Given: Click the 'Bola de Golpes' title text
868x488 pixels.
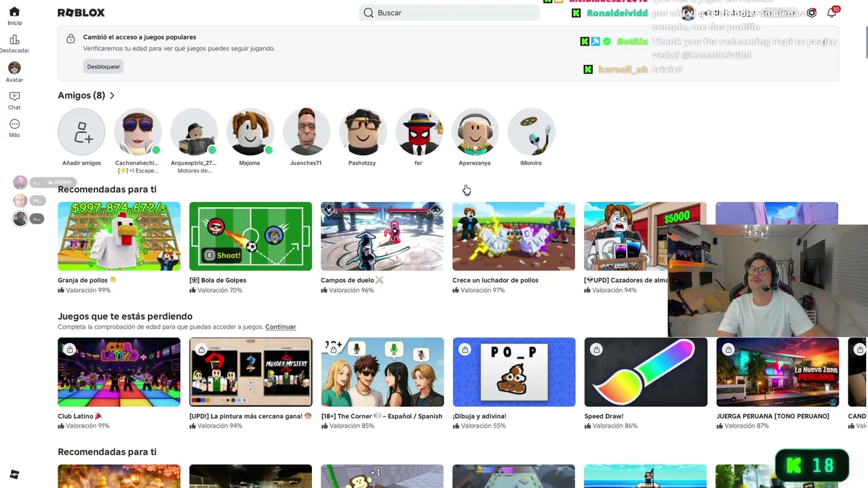Looking at the screenshot, I should pyautogui.click(x=218, y=281).
